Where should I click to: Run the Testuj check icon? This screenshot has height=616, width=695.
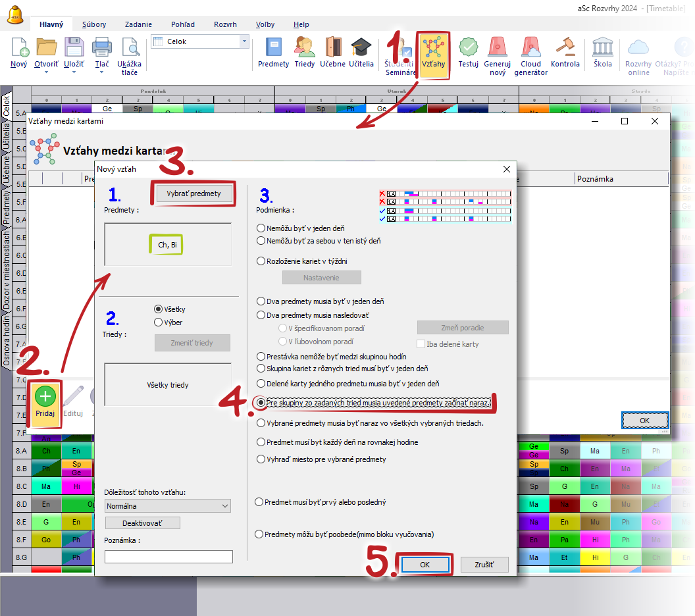coord(469,47)
